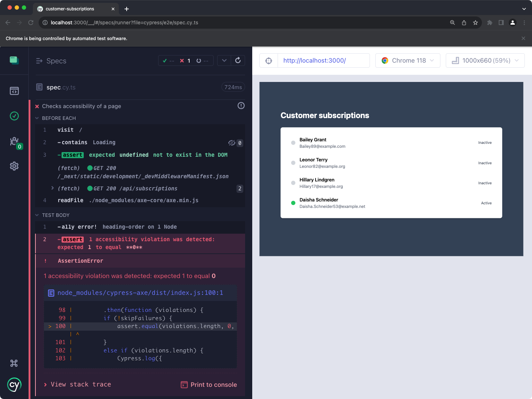Viewport: 532px width, 399px height.
Task: Open the Specs code-window sidebar icon
Action: click(14, 91)
